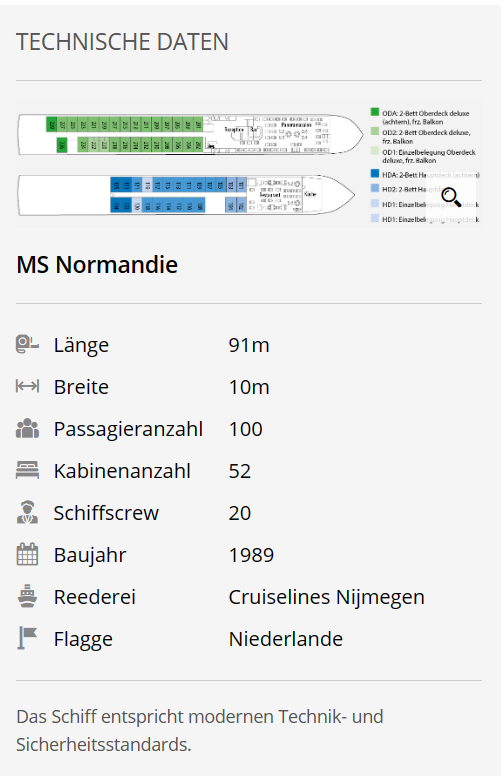Click the width arrows icon beside Breite
This screenshot has height=776, width=504.
[x=27, y=386]
